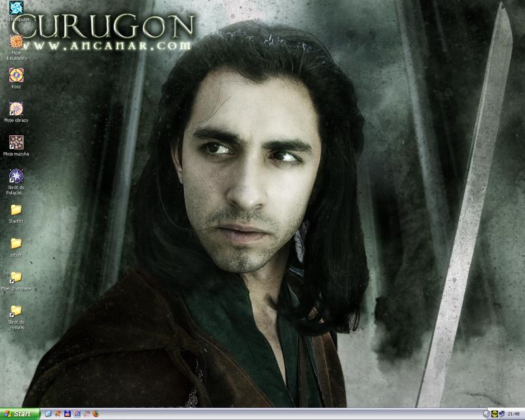This screenshot has width=525, height=420.
Task: Click the faded pink Quick Launch icon
Action: point(87,414)
